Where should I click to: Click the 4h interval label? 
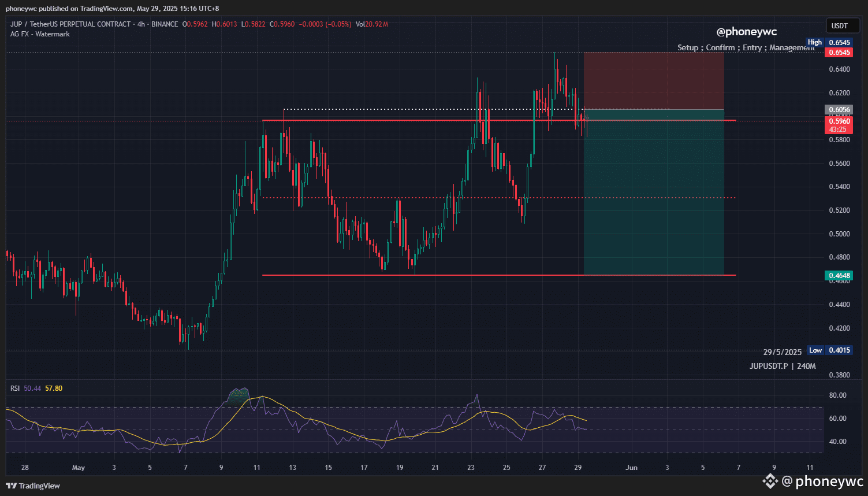click(141, 24)
